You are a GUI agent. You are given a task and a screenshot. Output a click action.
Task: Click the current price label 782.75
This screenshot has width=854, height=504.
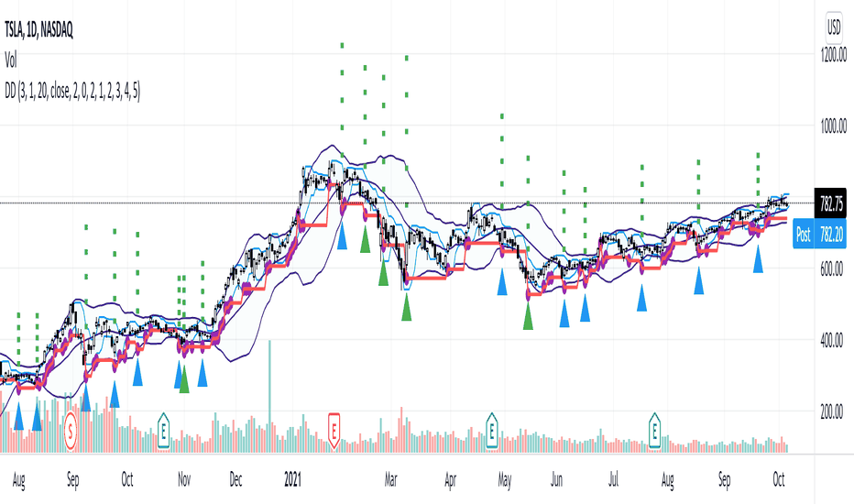click(x=830, y=204)
